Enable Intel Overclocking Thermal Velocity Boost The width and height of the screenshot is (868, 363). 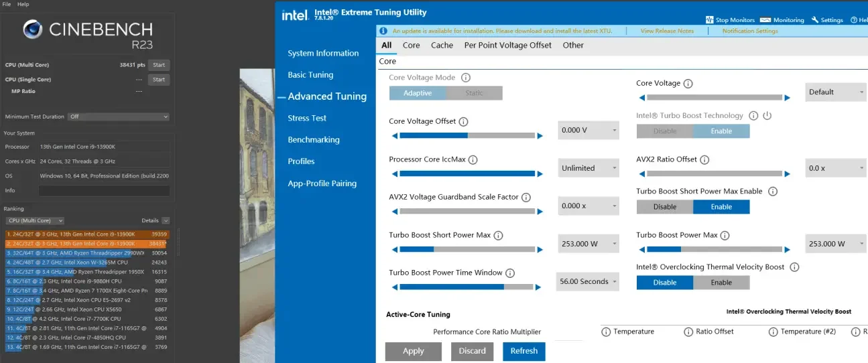tap(721, 283)
